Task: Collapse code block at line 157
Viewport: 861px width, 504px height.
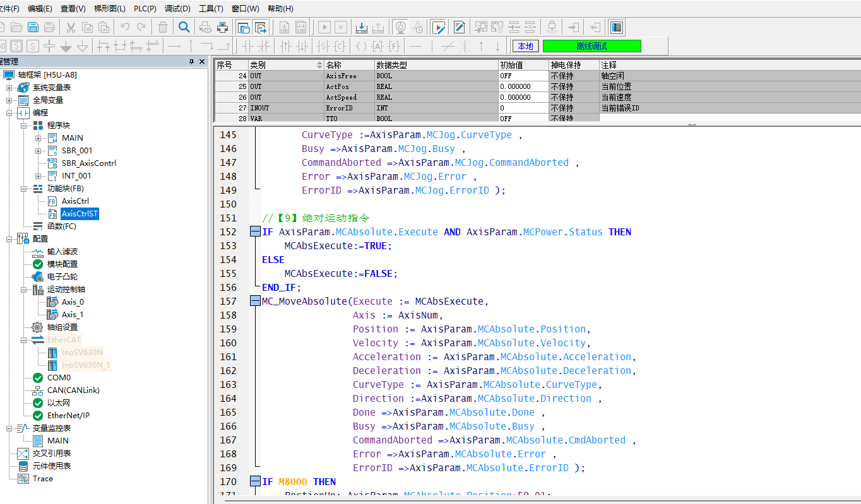Action: click(255, 301)
